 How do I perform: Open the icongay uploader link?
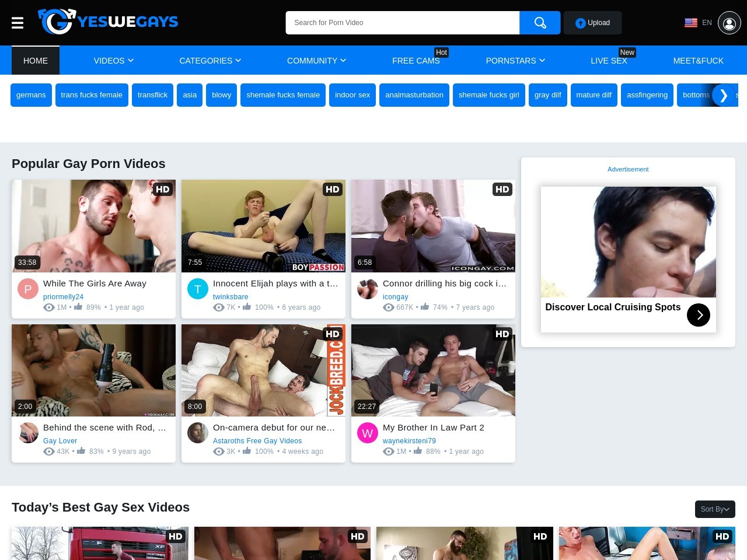395,297
